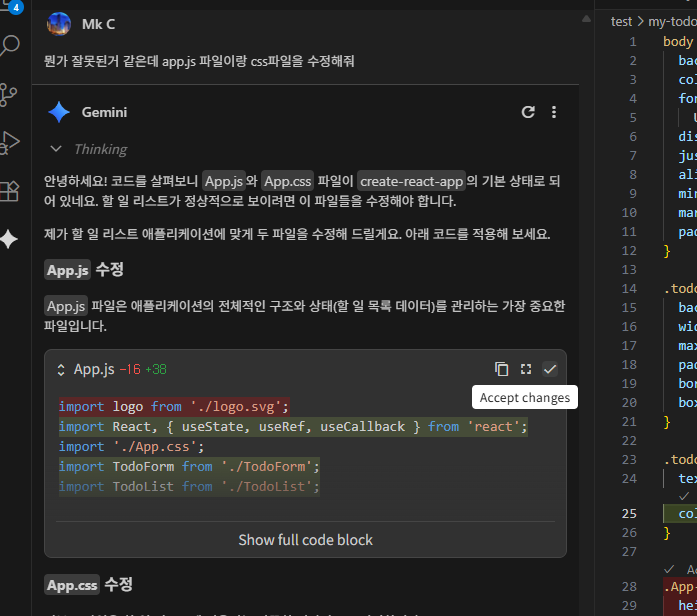Image resolution: width=697 pixels, height=616 pixels.
Task: Click the App.css inline code chip
Action: pos(288,181)
